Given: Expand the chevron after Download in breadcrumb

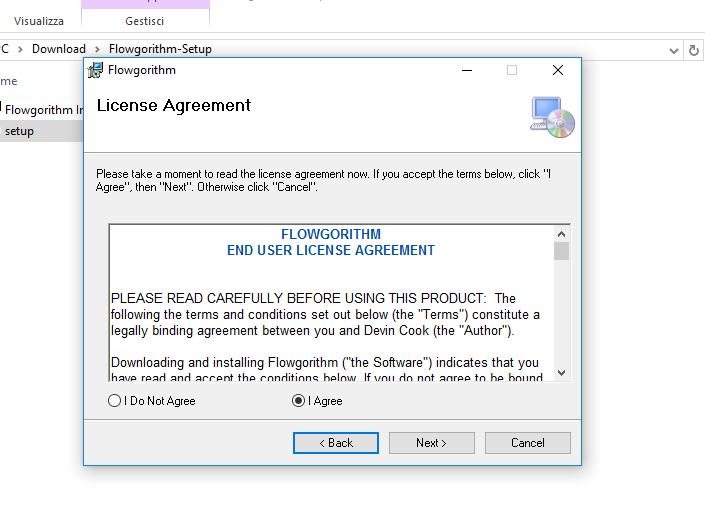Looking at the screenshot, I should click(x=97, y=49).
